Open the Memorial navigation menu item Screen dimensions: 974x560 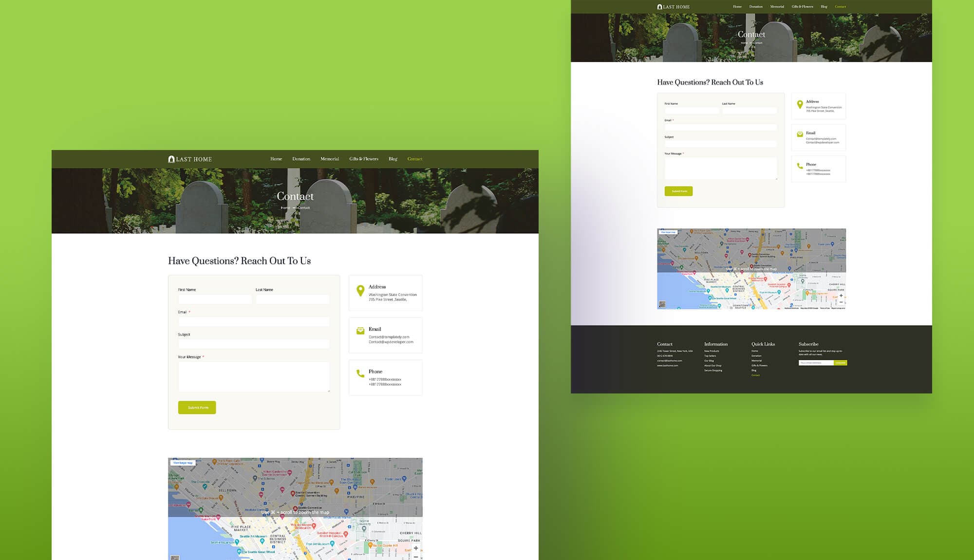(330, 159)
